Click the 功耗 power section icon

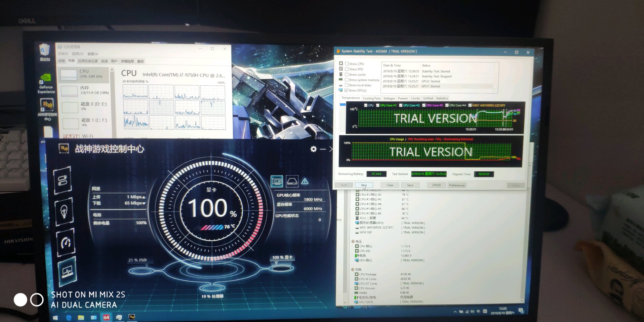coord(353,269)
